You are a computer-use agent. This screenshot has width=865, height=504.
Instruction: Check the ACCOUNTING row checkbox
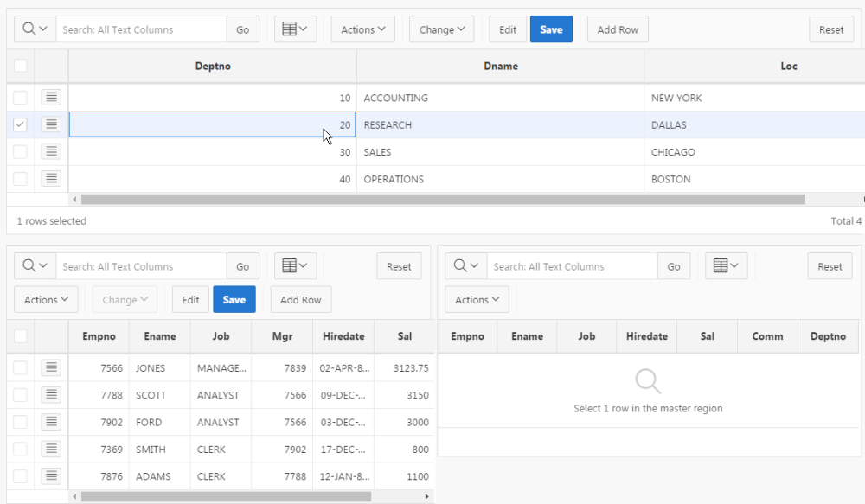21,98
